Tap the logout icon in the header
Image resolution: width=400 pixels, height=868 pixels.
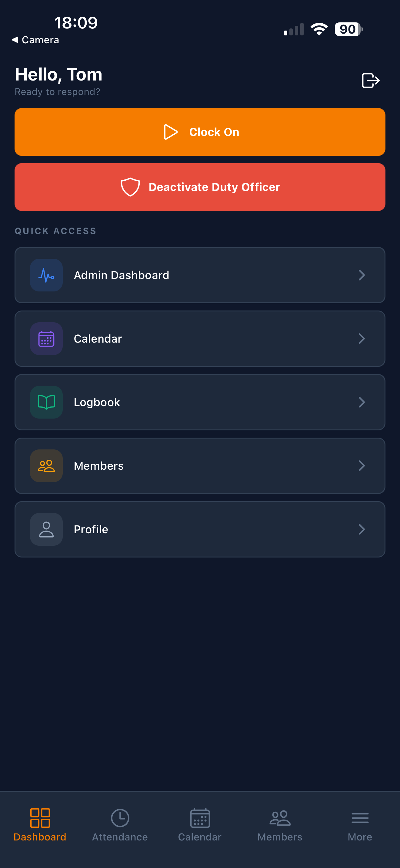pos(371,81)
